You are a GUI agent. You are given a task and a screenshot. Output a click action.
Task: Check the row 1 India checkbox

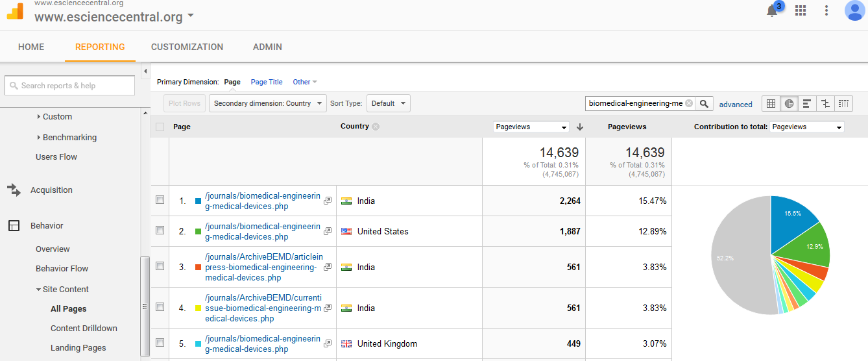click(160, 200)
